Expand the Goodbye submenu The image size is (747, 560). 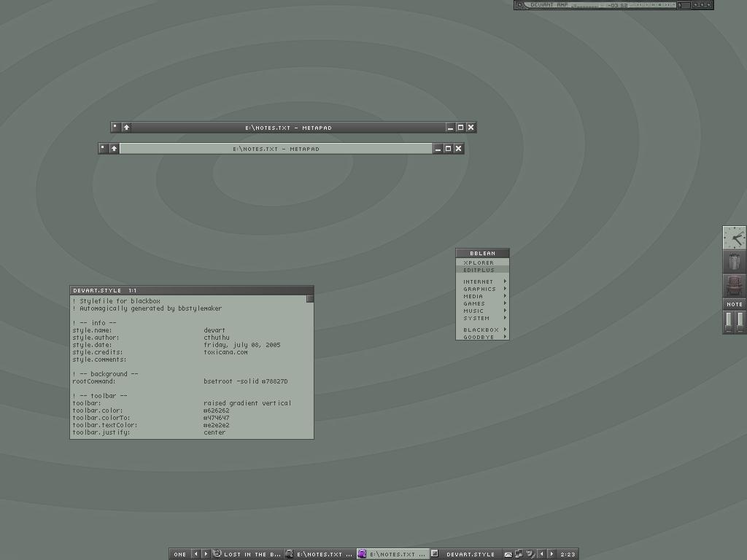tap(482, 337)
